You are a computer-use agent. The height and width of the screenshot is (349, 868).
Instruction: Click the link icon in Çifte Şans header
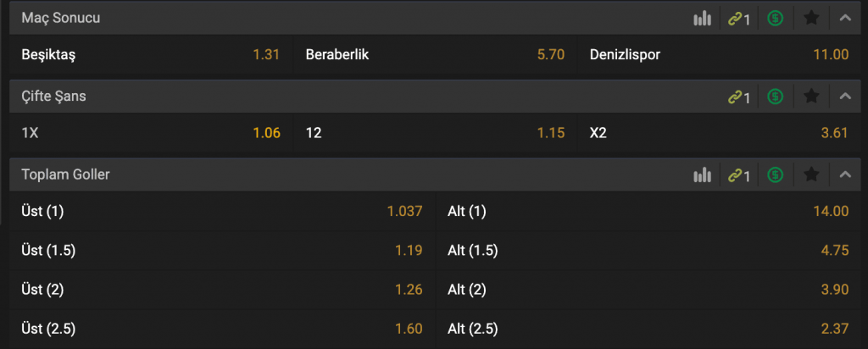pos(738,97)
